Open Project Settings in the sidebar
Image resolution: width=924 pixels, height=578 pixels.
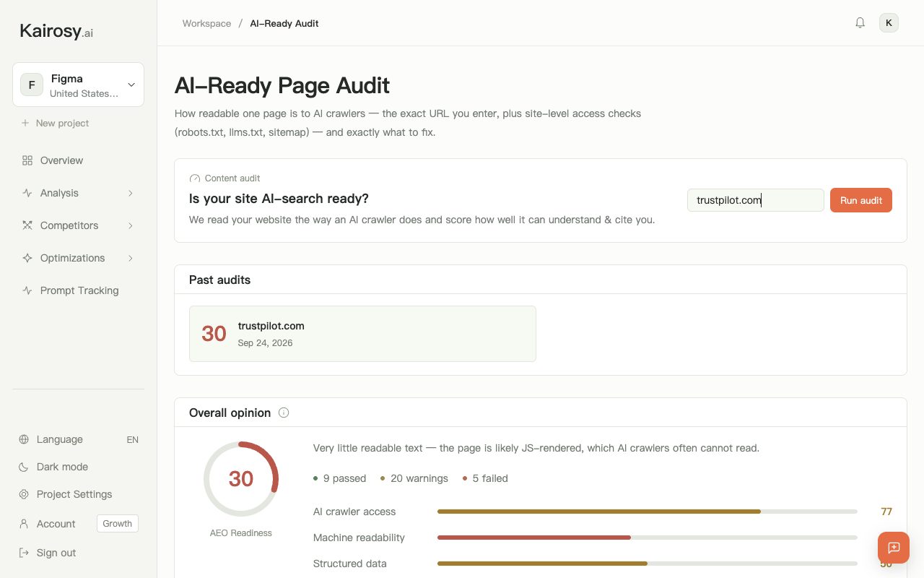[x=78, y=494]
